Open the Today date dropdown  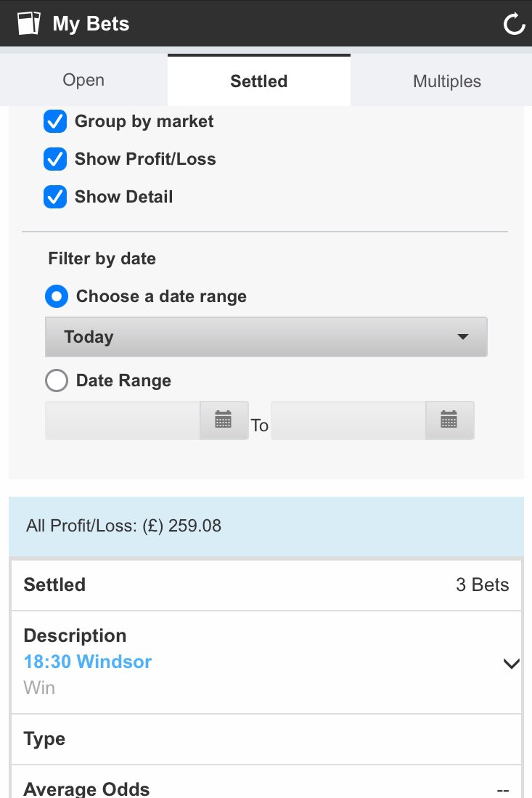266,337
